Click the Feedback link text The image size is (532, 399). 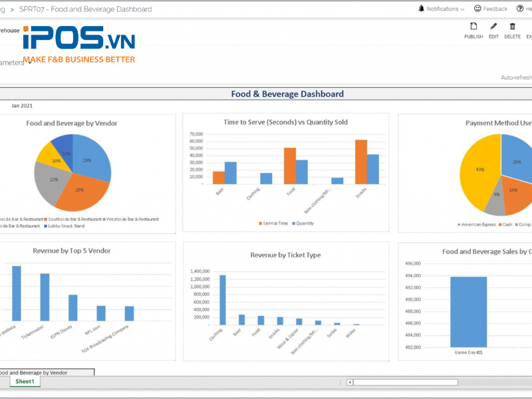[x=495, y=9]
